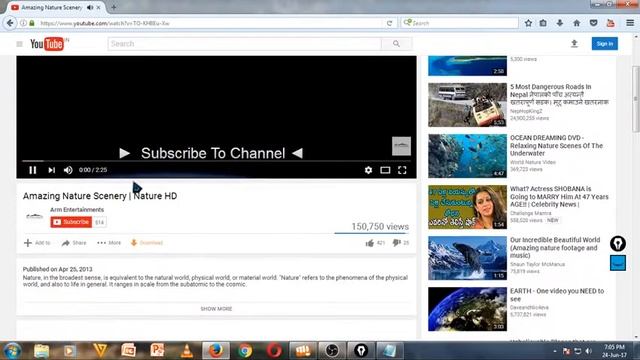The image size is (640, 360).
Task: Click the Arm Entertainments channel avatar
Action: 35,216
